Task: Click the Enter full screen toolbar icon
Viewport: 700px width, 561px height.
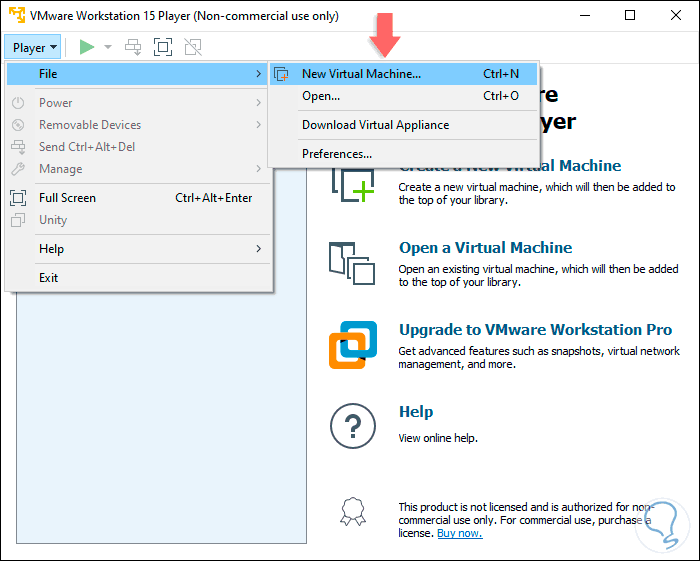Action: (163, 47)
